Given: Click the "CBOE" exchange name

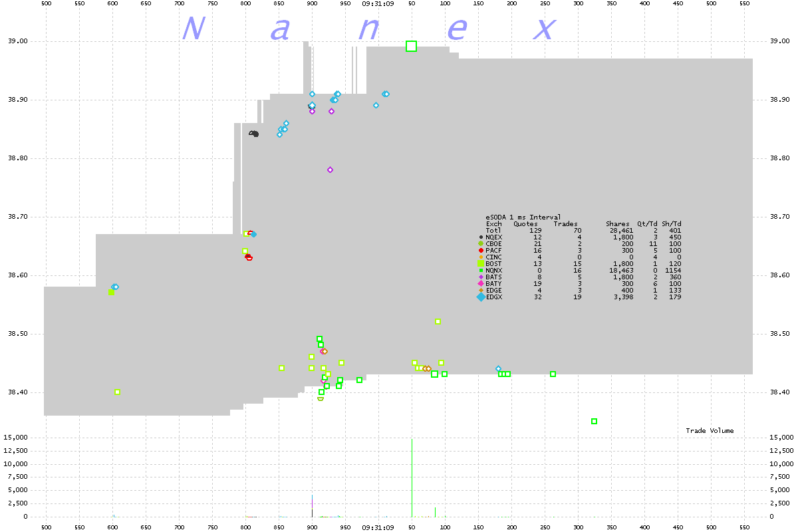Looking at the screenshot, I should click(x=494, y=243).
